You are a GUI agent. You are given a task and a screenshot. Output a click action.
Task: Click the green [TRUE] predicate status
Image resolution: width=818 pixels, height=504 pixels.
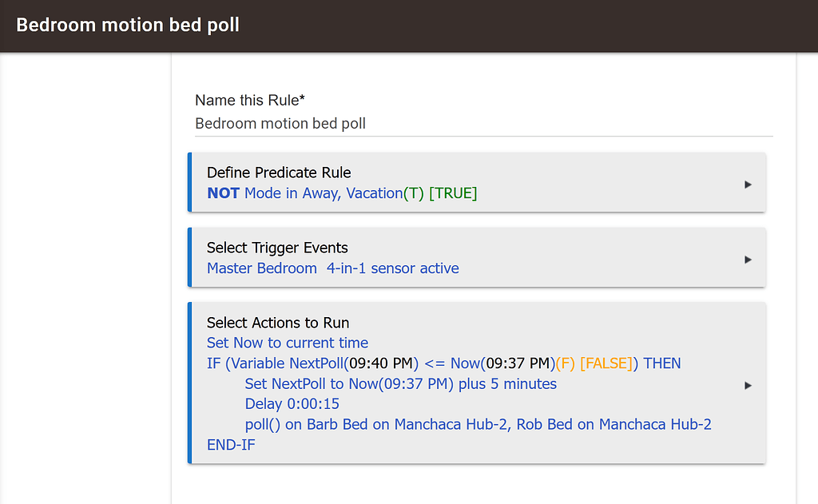pos(453,193)
